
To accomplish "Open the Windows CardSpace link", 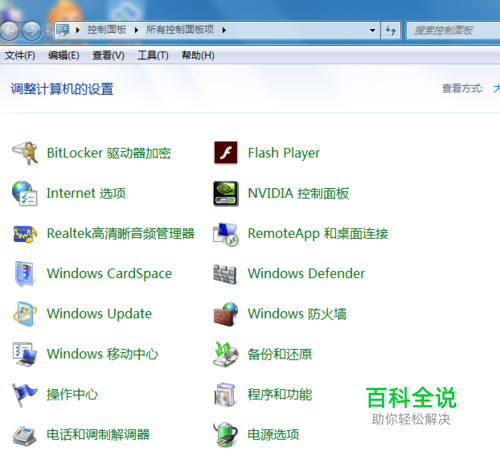I will pyautogui.click(x=109, y=274).
